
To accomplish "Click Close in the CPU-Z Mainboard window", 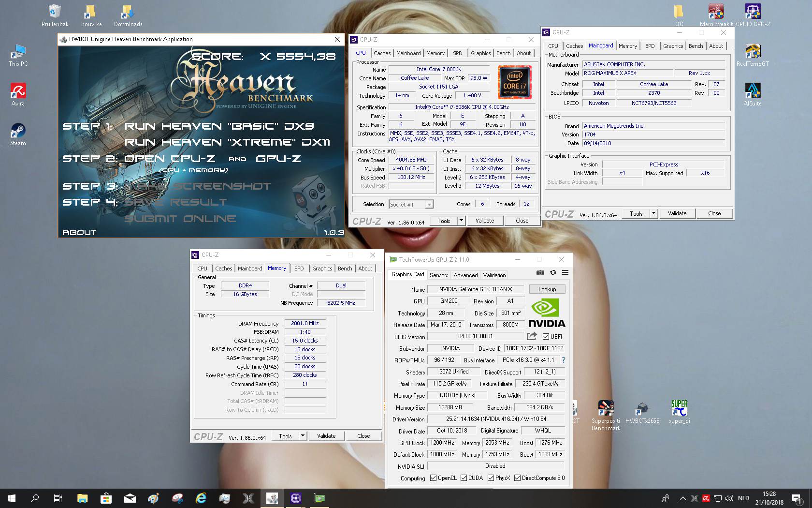I will pyautogui.click(x=714, y=213).
